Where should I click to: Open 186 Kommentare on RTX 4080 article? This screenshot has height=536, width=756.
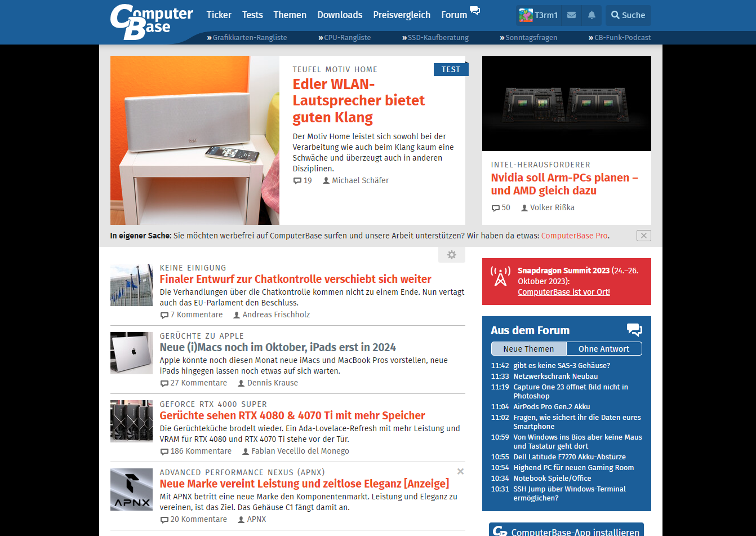click(x=196, y=451)
